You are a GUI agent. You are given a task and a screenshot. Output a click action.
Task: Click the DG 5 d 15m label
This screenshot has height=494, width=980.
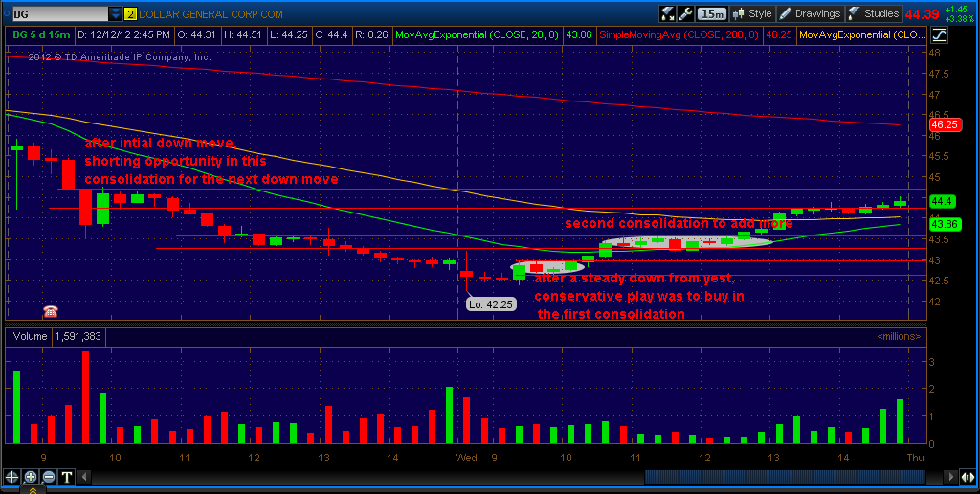40,35
